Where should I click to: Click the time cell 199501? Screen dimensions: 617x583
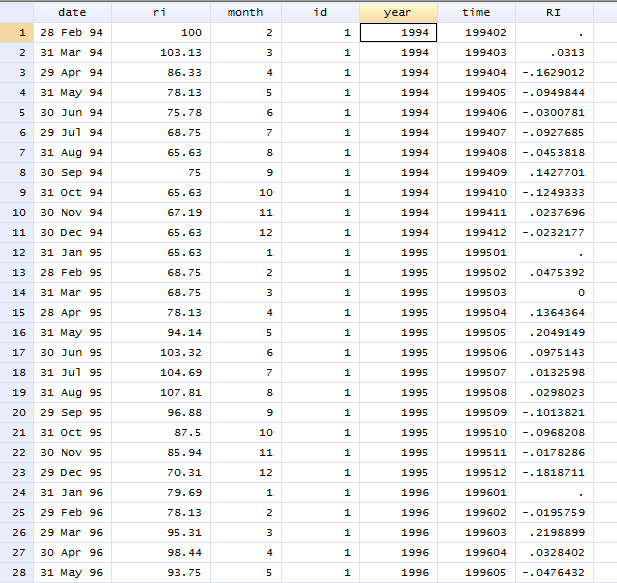(x=476, y=253)
